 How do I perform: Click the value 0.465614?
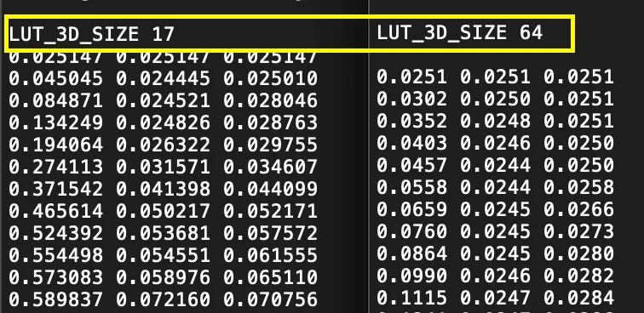tap(56, 211)
